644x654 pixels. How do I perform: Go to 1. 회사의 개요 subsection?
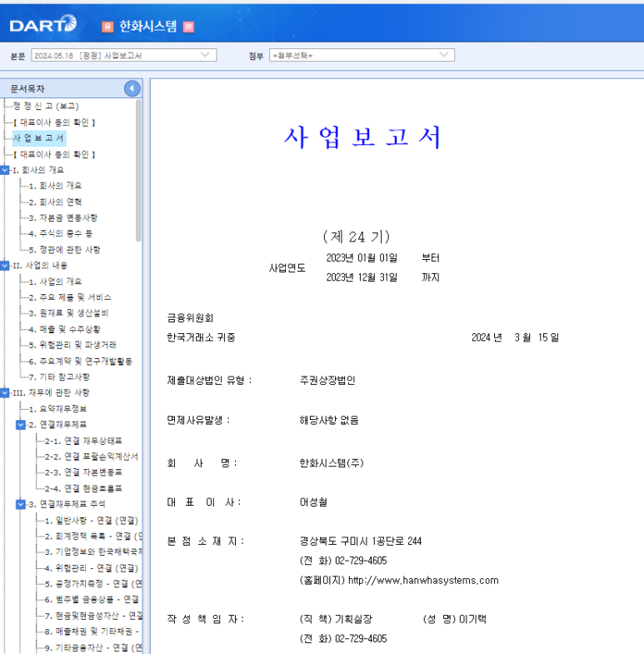click(x=56, y=186)
